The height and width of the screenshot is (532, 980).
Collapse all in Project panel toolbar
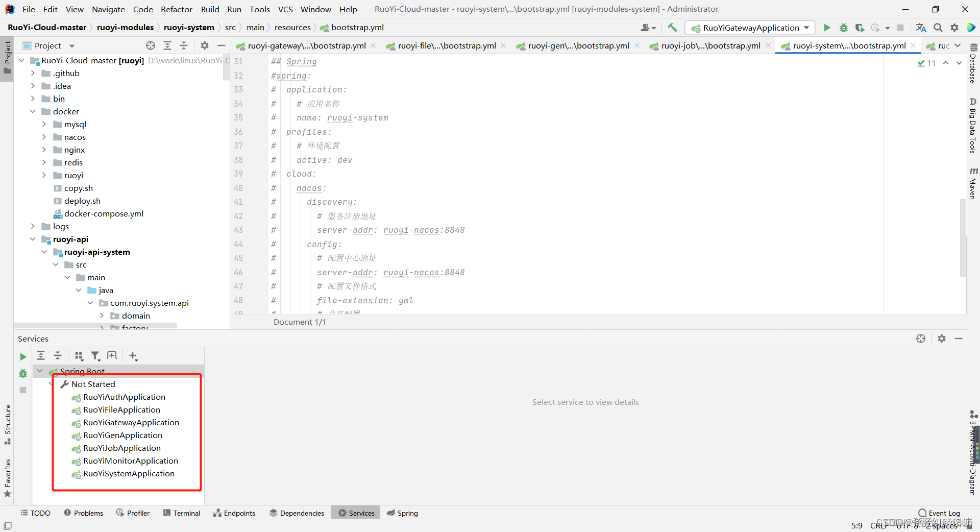click(x=184, y=45)
